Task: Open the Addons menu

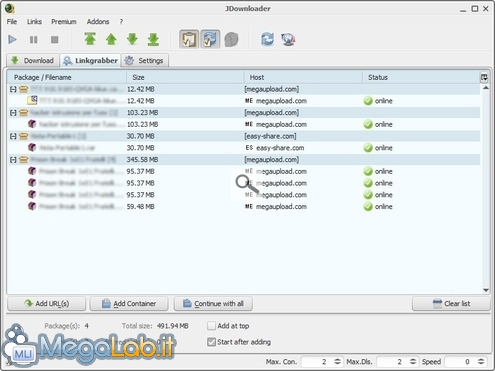Action: pyautogui.click(x=98, y=22)
